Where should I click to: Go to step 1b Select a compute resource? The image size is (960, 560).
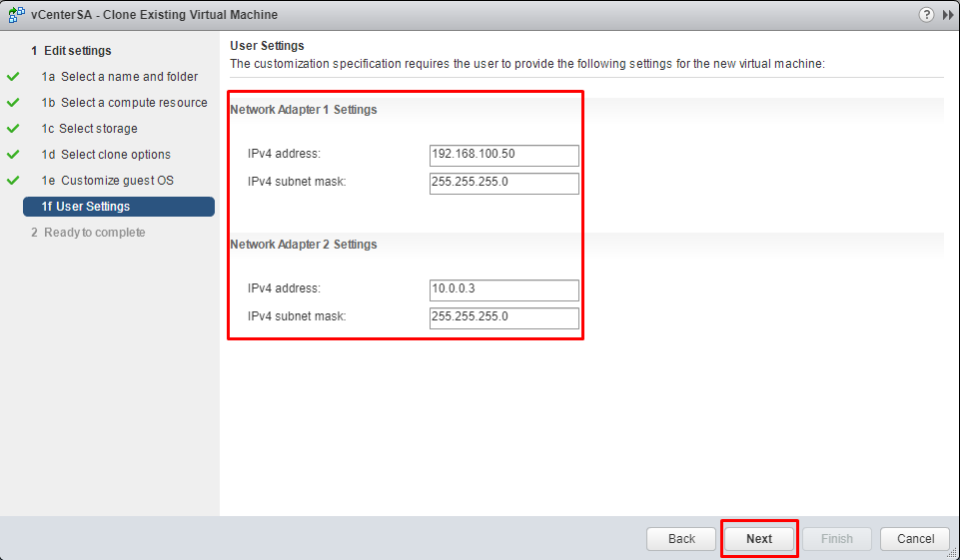pyautogui.click(x=124, y=102)
